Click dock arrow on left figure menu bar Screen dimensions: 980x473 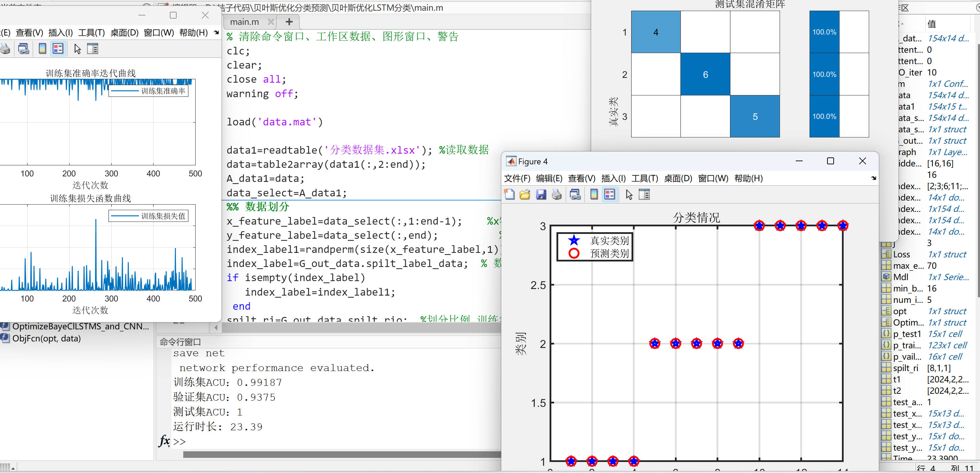click(217, 33)
